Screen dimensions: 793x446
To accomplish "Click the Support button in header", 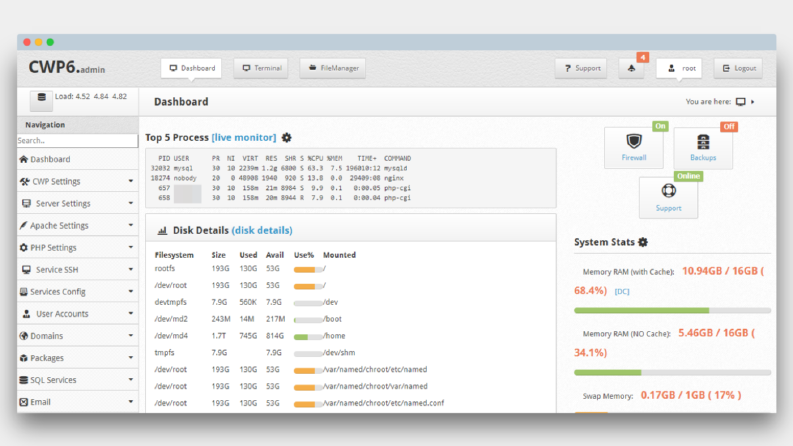I will click(581, 68).
